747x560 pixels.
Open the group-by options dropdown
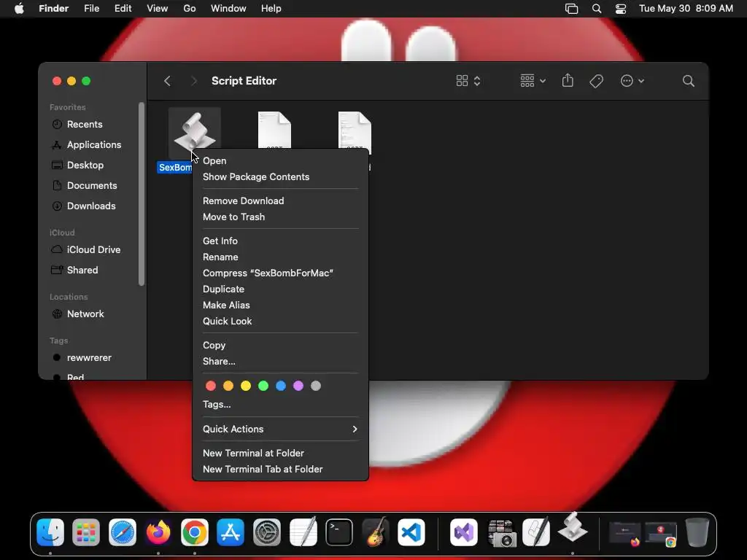coord(533,81)
